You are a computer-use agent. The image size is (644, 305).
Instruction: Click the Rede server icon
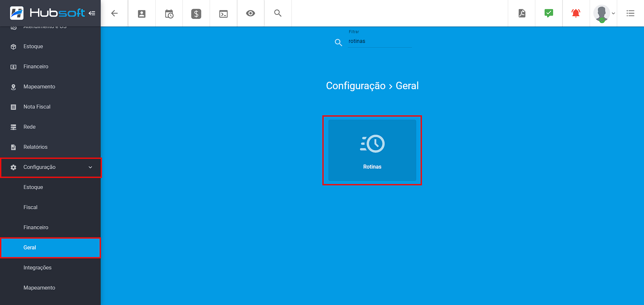pos(13,127)
